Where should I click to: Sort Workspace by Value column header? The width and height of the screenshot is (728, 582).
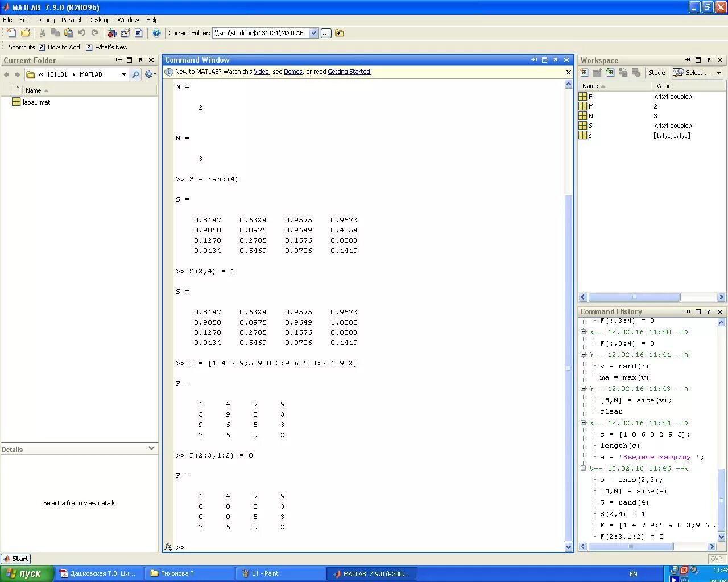(x=689, y=86)
